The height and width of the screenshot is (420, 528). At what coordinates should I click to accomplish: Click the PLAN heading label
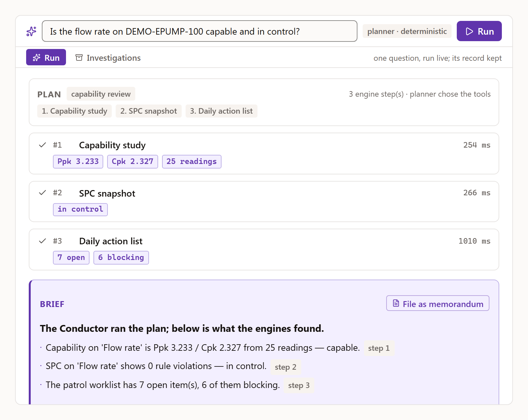click(x=49, y=94)
